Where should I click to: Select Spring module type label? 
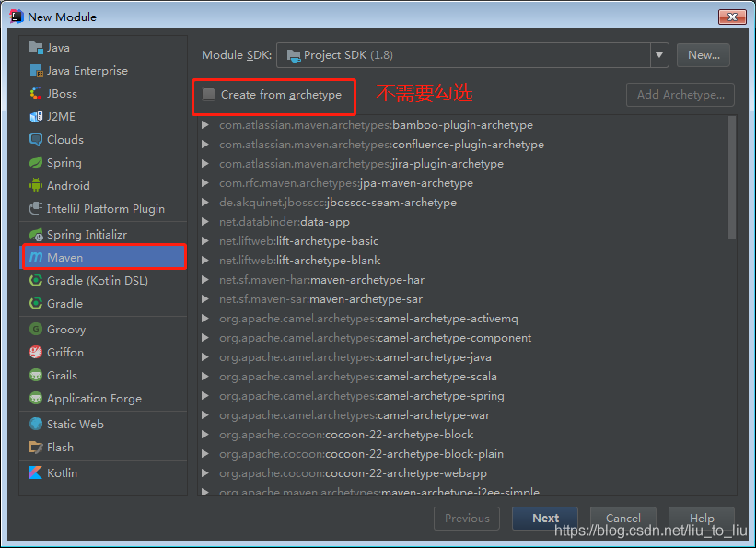point(64,163)
